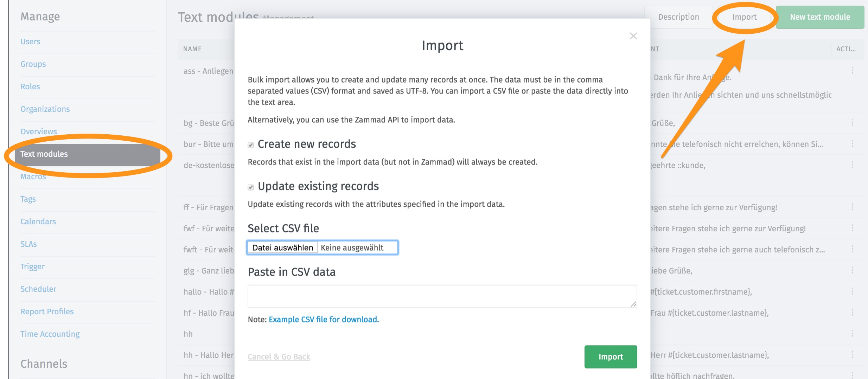Click 'fwf - Für weite' row name

point(209,229)
